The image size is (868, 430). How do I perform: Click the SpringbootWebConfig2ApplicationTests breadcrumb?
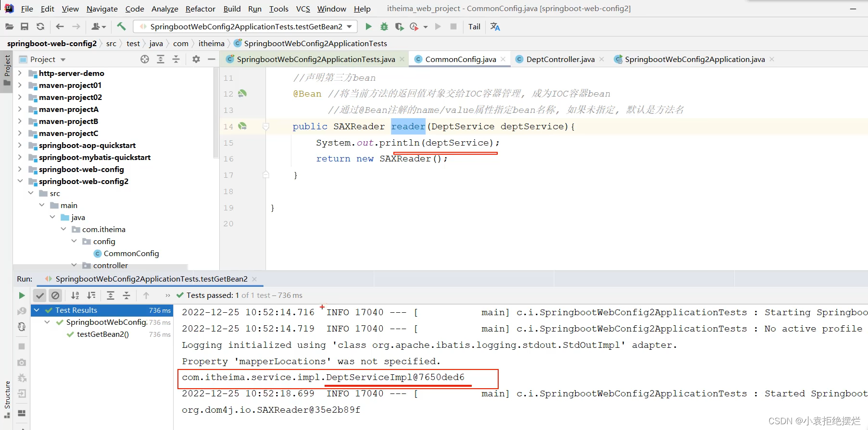(x=315, y=44)
